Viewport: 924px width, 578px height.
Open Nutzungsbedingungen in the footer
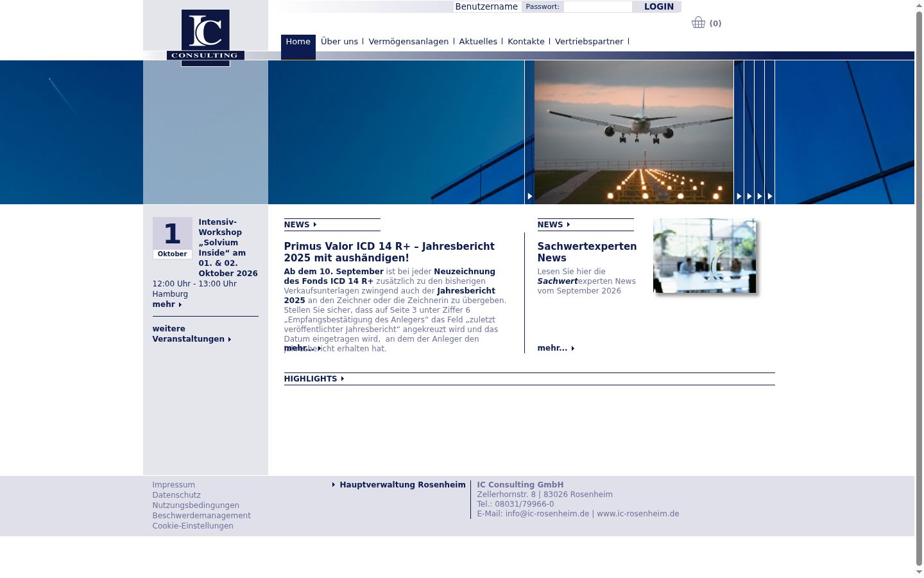click(196, 505)
